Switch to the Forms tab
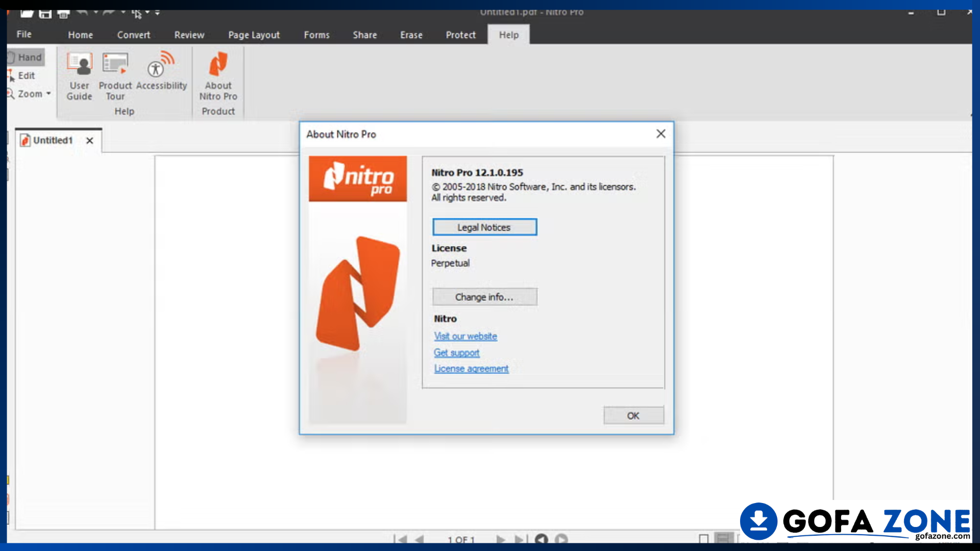980x551 pixels. (317, 35)
